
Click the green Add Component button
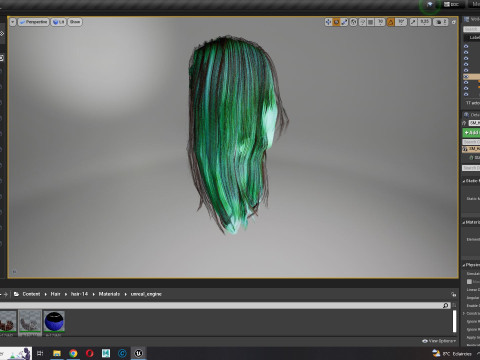471,133
